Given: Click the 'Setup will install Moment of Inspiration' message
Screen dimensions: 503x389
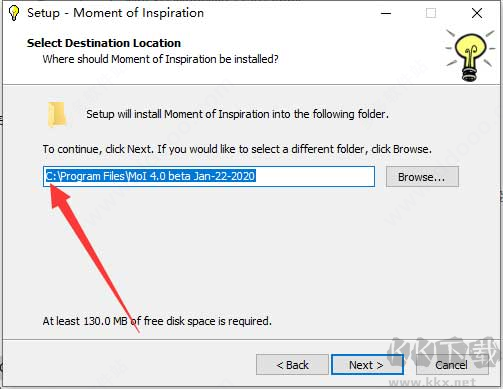Looking at the screenshot, I should tap(237, 114).
